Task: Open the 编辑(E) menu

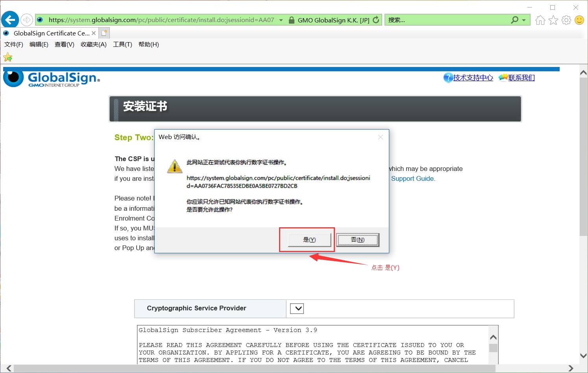Action: pyautogui.click(x=39, y=45)
